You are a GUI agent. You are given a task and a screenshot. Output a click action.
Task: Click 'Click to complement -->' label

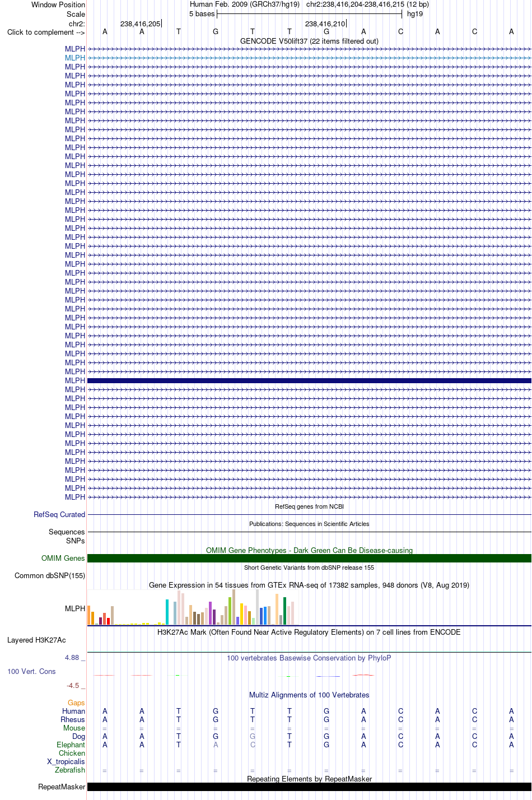pos(46,32)
